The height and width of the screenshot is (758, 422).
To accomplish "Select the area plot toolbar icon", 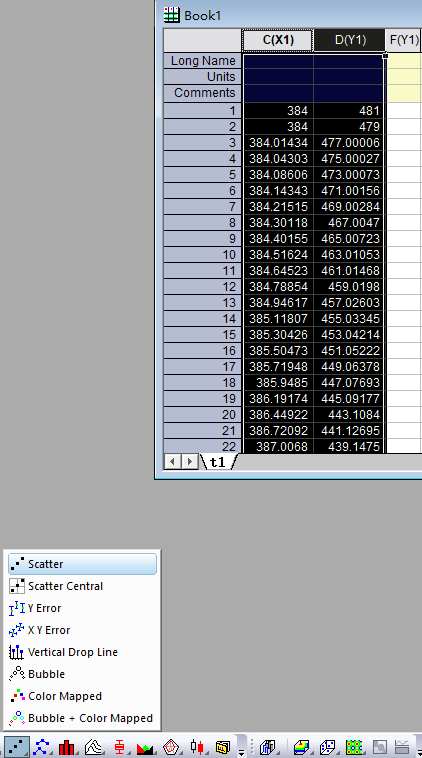I will [145, 748].
